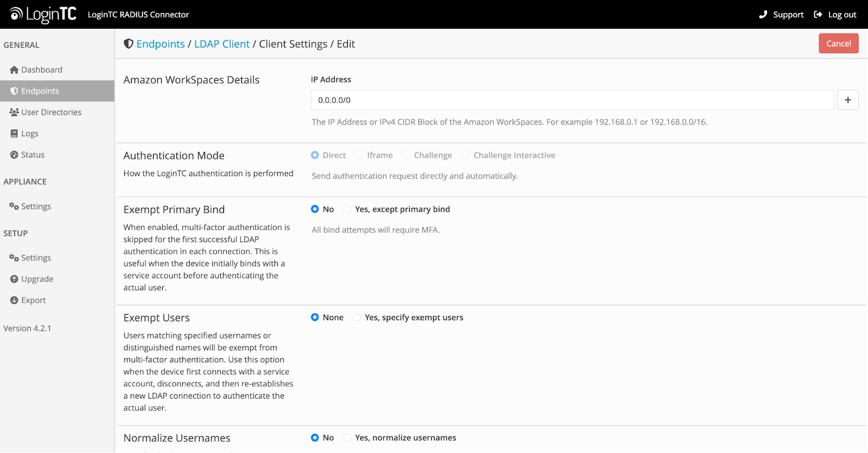The image size is (868, 453).
Task: Open the Status page
Action: coord(57,155)
